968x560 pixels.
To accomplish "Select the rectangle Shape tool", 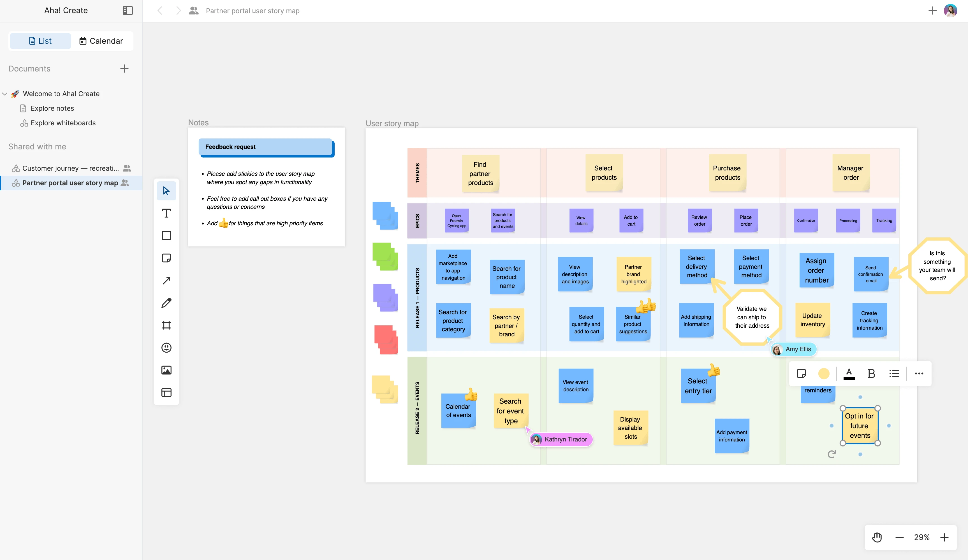I will coord(166,235).
